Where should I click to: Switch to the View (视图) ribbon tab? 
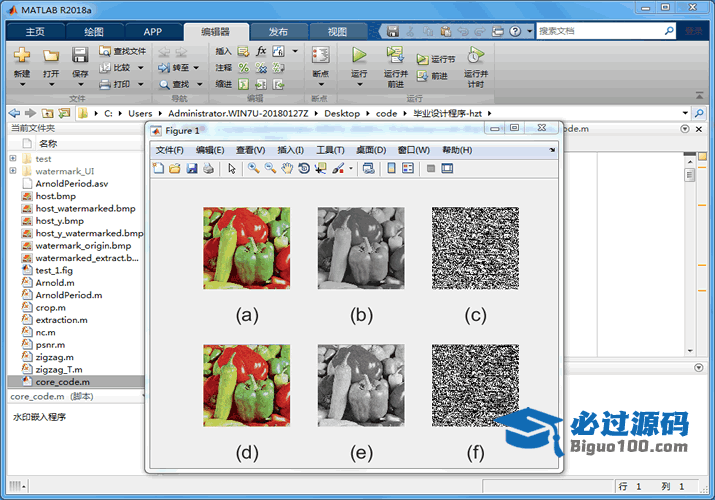click(337, 31)
